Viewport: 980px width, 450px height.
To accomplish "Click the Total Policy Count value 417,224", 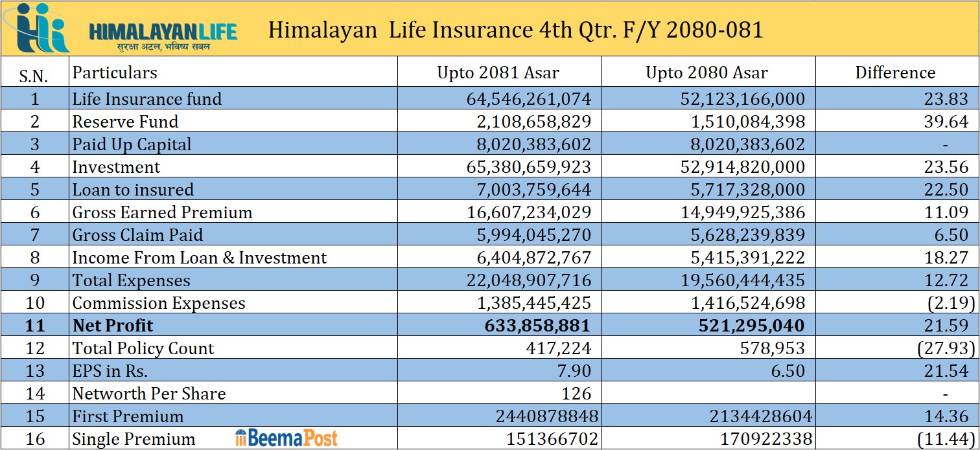I will [559, 348].
